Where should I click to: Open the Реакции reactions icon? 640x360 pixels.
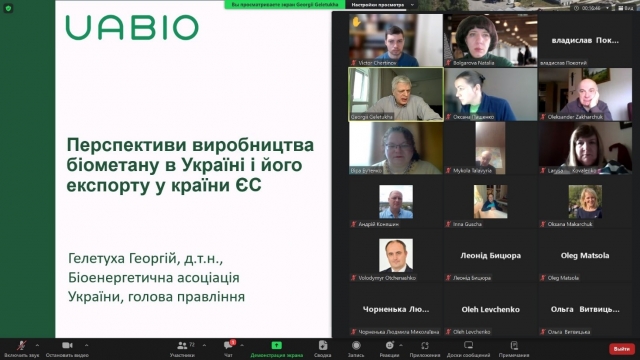click(x=390, y=345)
